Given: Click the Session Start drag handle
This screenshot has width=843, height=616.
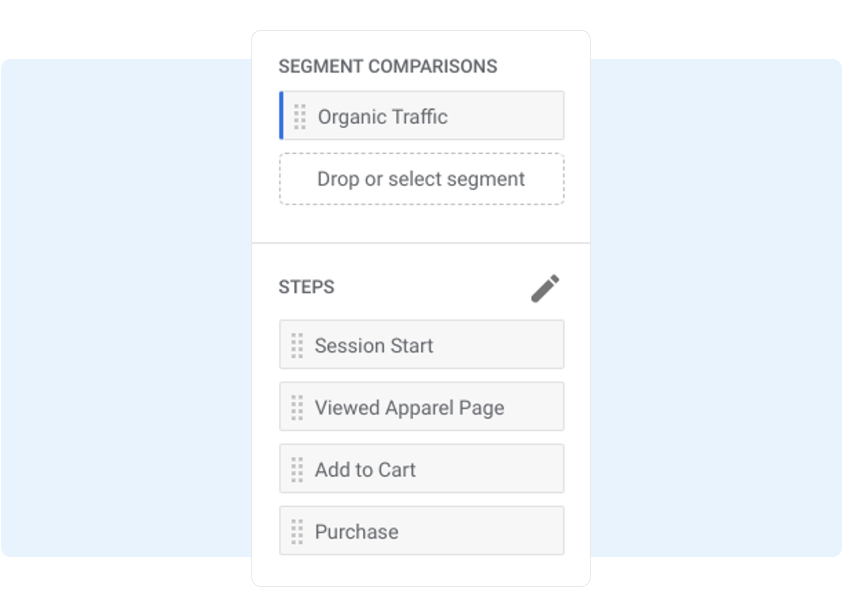Looking at the screenshot, I should (x=297, y=345).
